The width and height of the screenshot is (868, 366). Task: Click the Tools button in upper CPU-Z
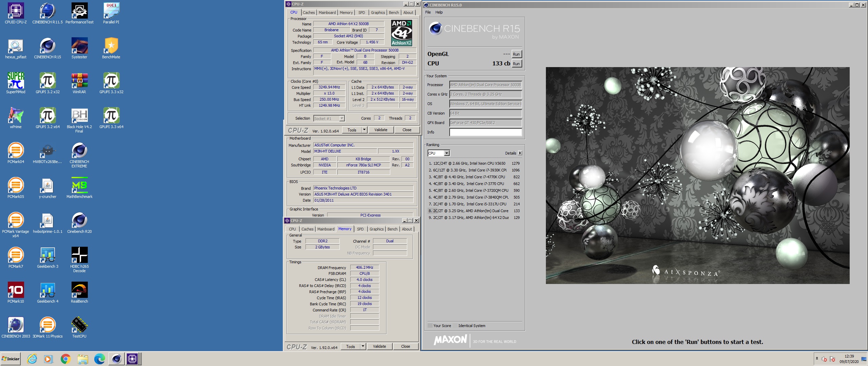[x=352, y=130]
